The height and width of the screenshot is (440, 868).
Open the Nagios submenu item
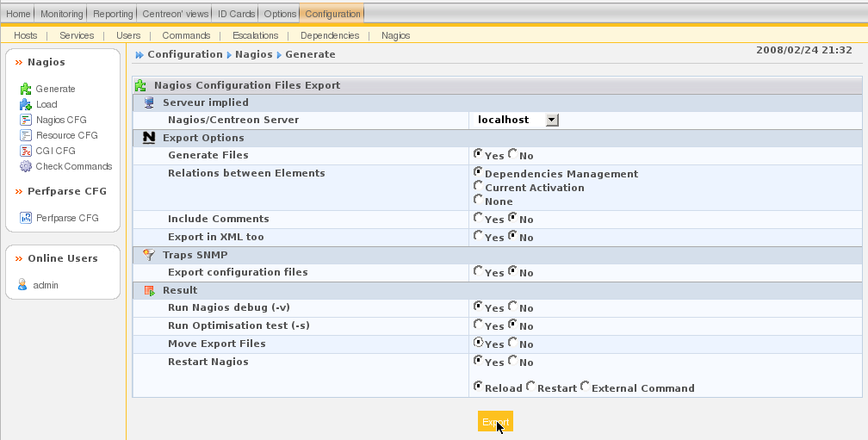pos(396,35)
